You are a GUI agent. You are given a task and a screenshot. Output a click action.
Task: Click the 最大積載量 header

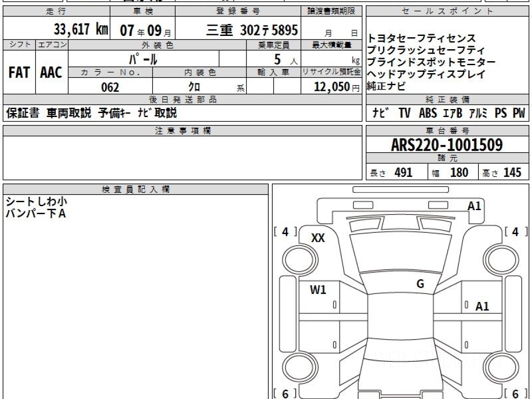[x=332, y=44]
